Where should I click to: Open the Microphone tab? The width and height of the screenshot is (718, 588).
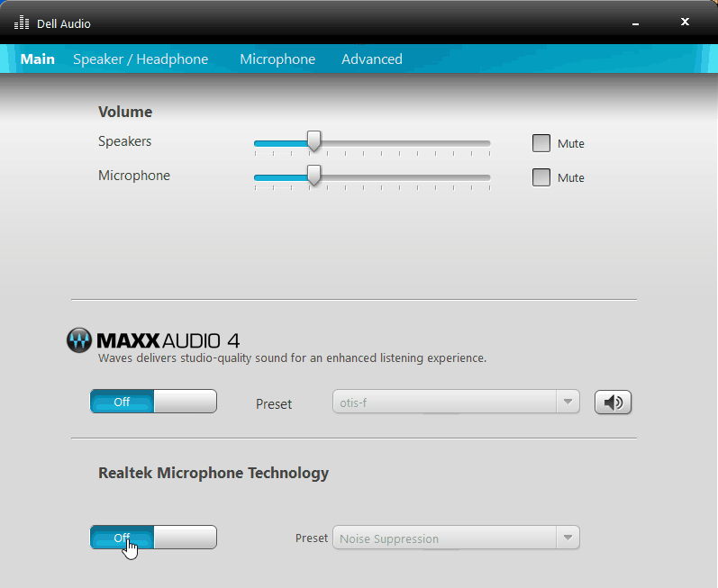pos(277,59)
